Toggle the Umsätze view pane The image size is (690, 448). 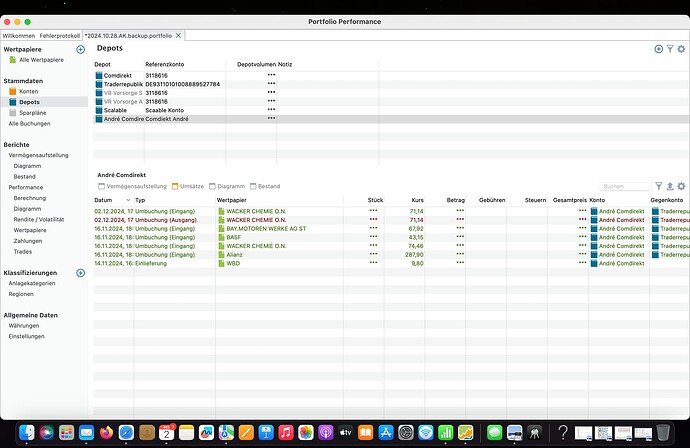pyautogui.click(x=188, y=186)
